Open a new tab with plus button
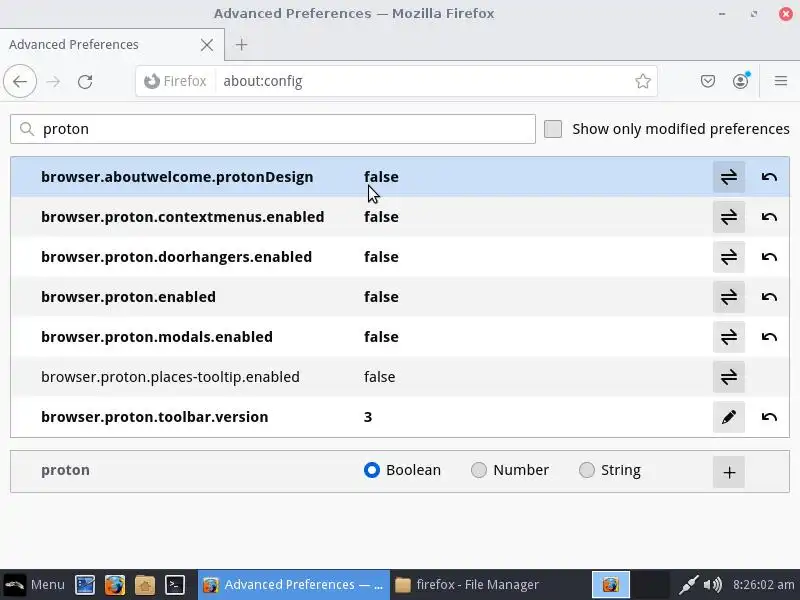Viewport: 800px width, 600px height. click(241, 45)
